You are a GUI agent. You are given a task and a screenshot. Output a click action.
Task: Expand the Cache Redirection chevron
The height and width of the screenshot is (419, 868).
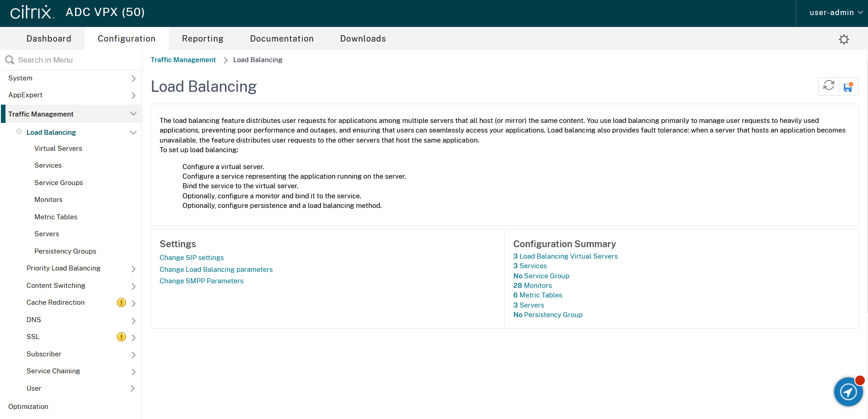point(133,303)
